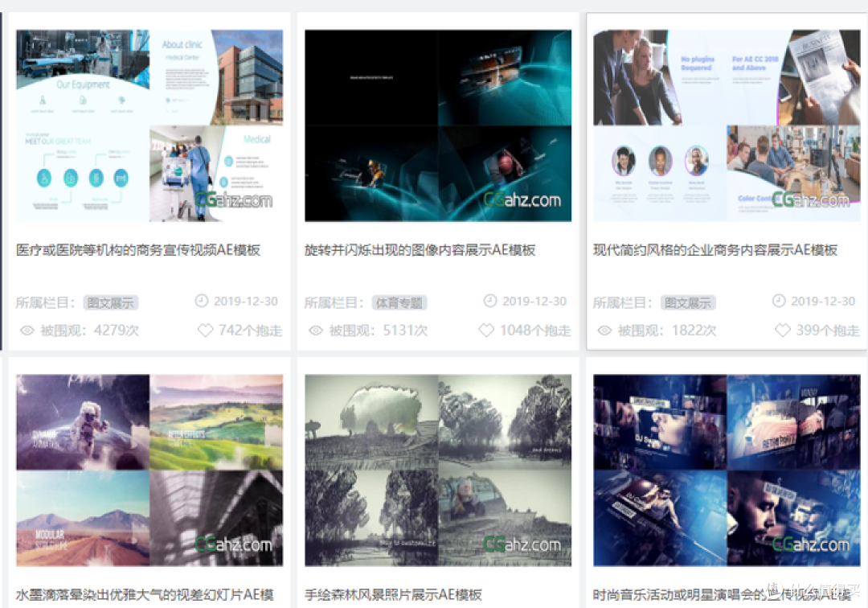Open the medical clinic template thumbnail
Viewport: 868px width, 608px height.
click(149, 125)
